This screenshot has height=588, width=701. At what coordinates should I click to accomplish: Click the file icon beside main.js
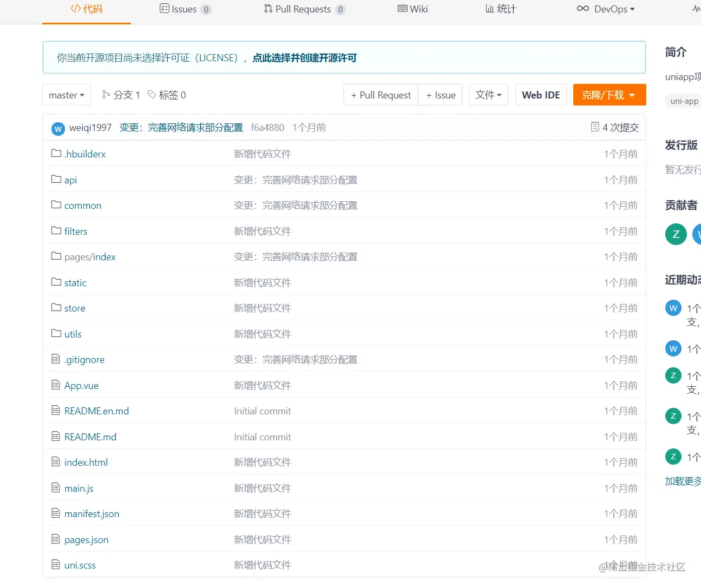coord(56,487)
